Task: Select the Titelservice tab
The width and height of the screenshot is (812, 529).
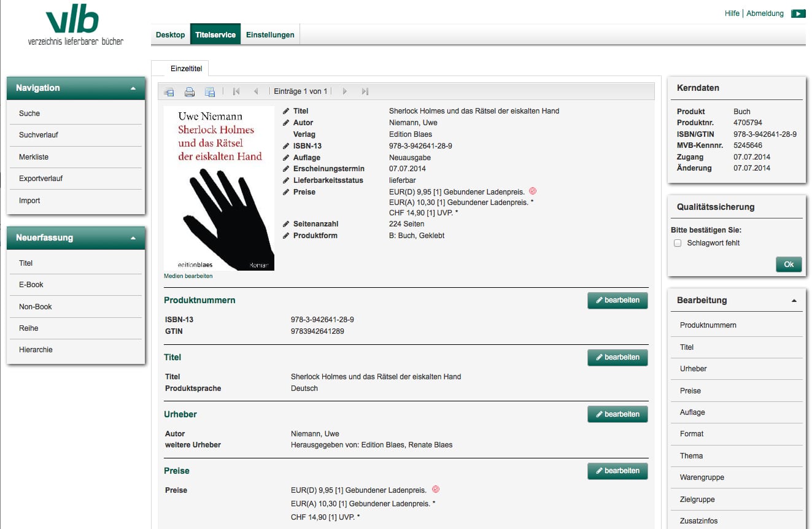Action: pyautogui.click(x=215, y=35)
